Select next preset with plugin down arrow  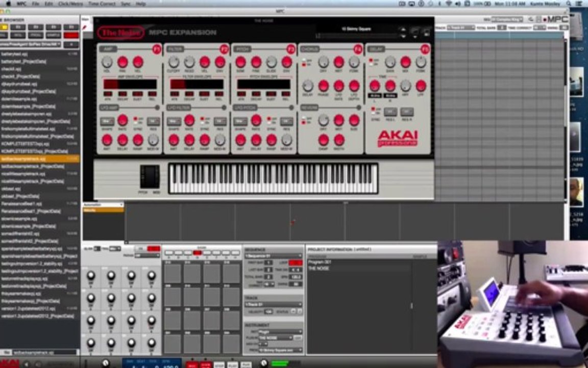click(x=403, y=36)
